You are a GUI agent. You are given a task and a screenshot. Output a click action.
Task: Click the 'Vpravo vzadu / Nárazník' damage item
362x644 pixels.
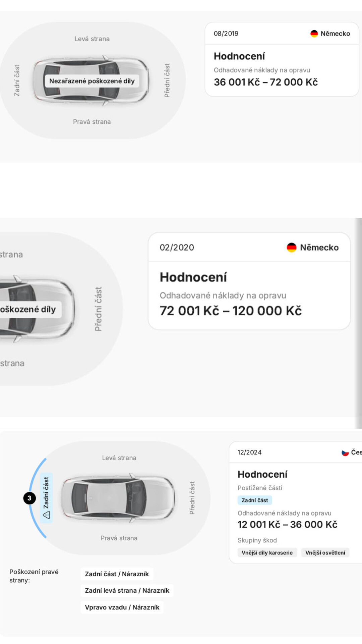(122, 607)
